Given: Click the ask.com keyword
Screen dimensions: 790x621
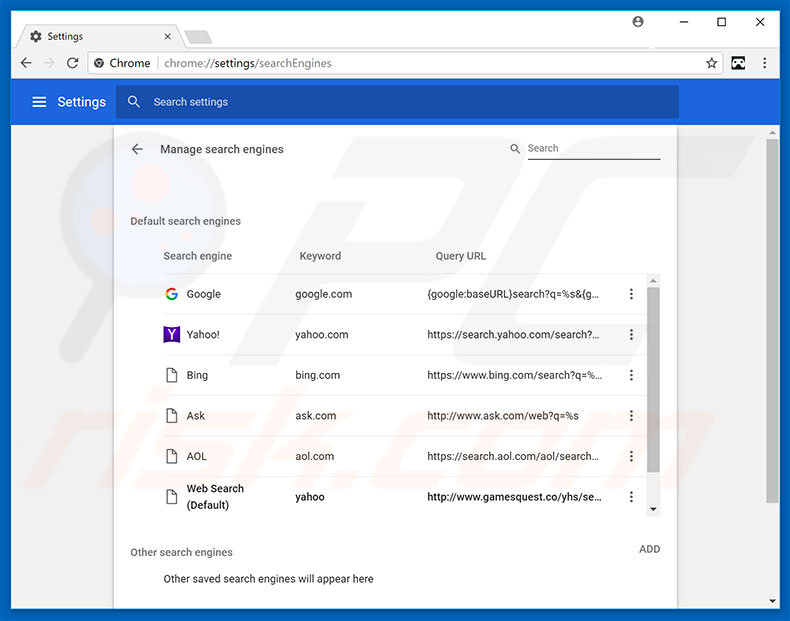Looking at the screenshot, I should [x=315, y=416].
